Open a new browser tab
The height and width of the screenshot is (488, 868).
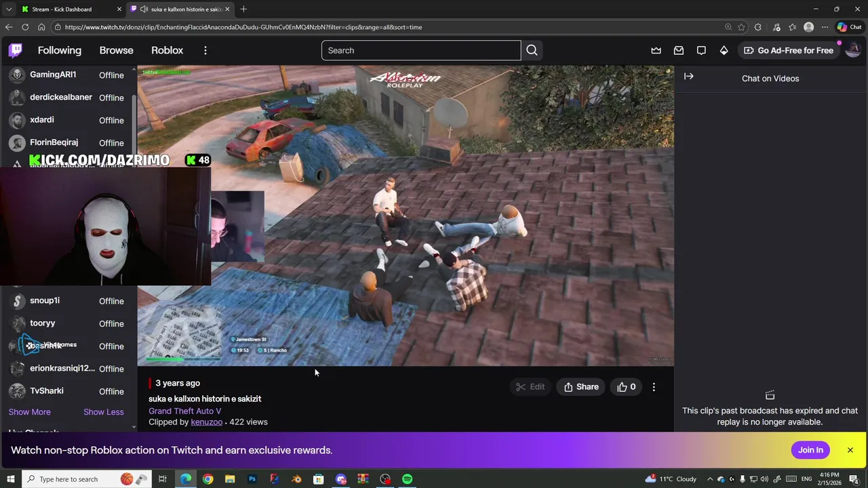click(x=243, y=9)
